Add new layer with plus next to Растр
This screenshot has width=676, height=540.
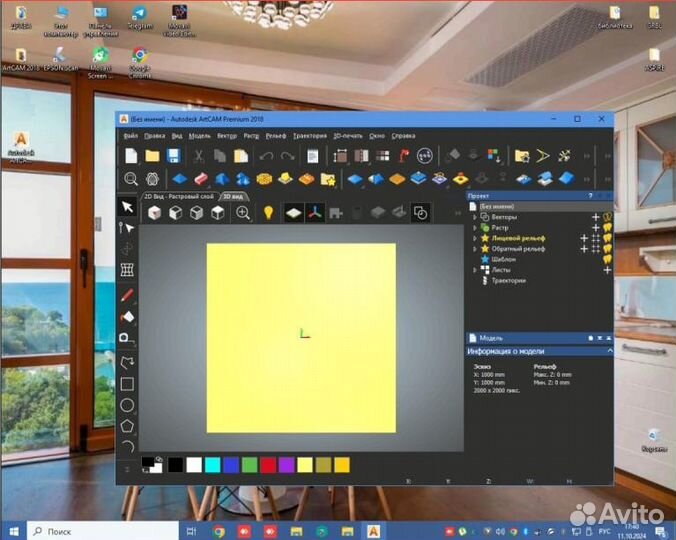point(596,228)
